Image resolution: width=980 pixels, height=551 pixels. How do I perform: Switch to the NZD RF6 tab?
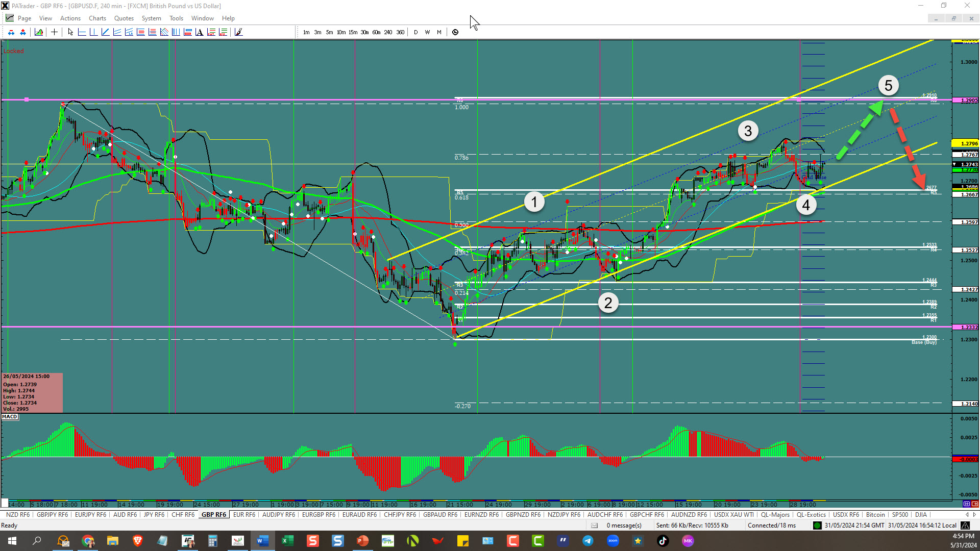[18, 515]
